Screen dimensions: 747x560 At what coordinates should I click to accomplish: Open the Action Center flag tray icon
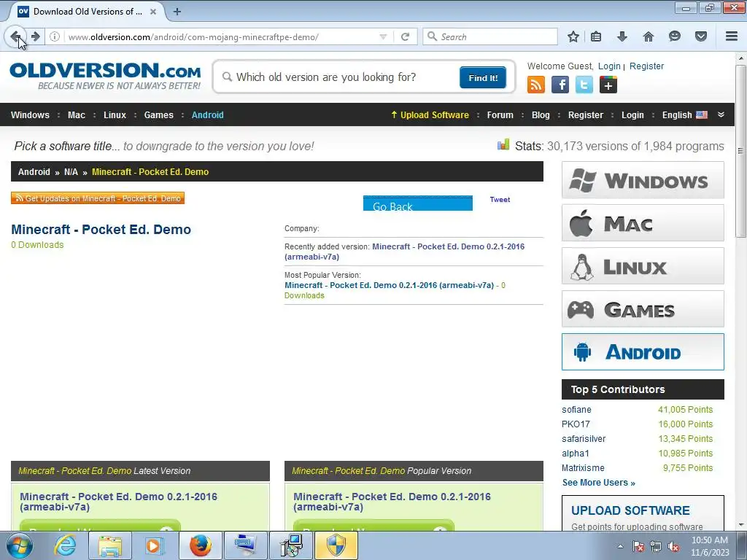638,547
